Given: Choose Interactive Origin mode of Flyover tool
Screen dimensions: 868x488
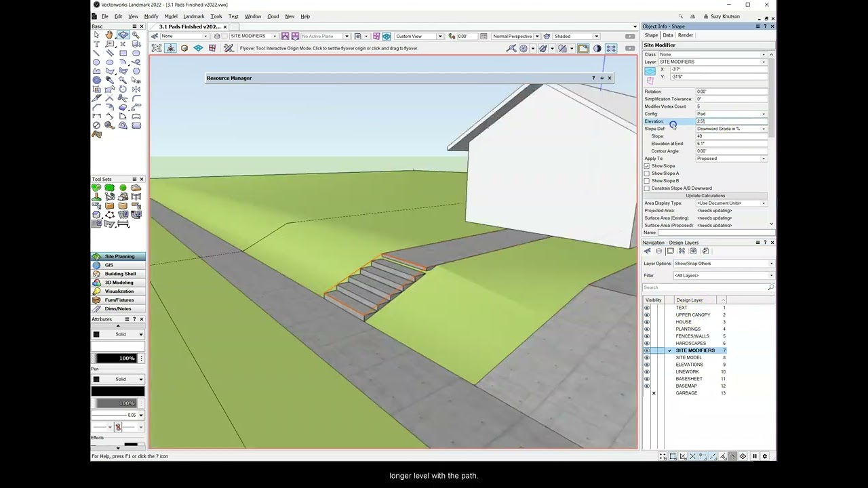Looking at the screenshot, I should point(170,48).
